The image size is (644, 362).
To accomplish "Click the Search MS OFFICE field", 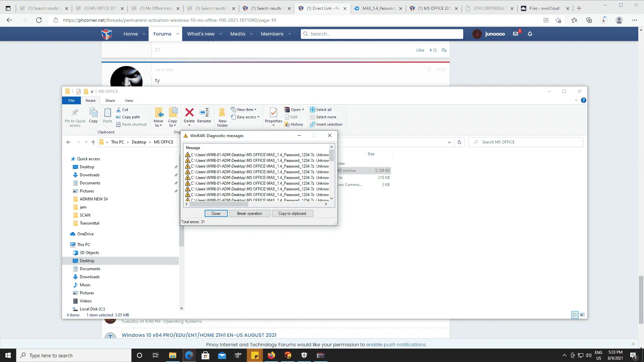I will pyautogui.click(x=526, y=142).
